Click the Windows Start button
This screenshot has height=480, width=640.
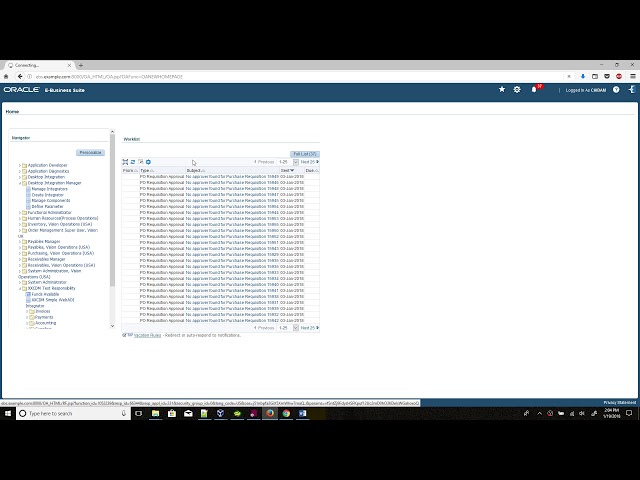coord(8,413)
